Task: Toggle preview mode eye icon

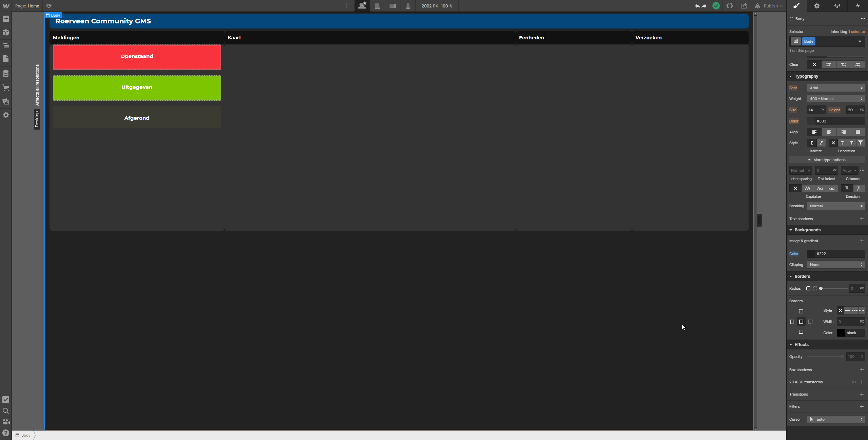Action: [x=49, y=6]
